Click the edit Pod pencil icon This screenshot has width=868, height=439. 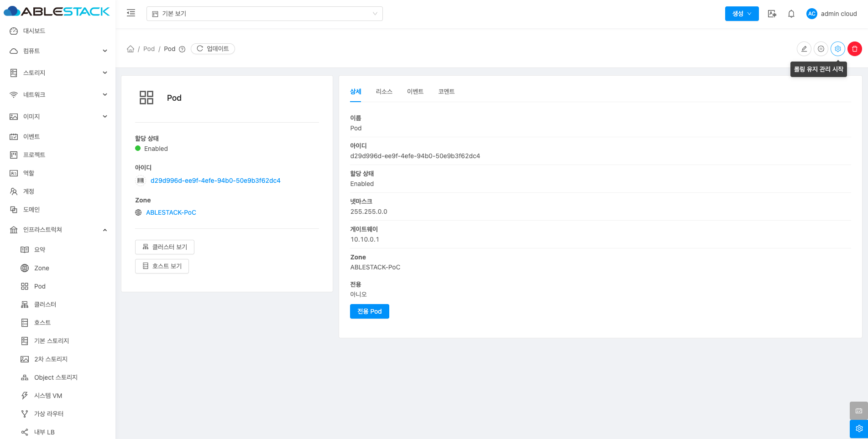coord(804,49)
